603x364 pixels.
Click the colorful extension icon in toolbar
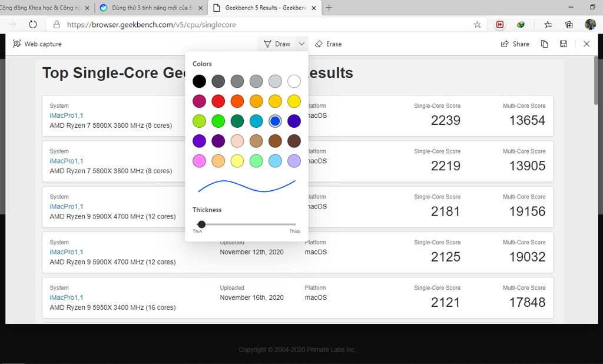(x=521, y=25)
